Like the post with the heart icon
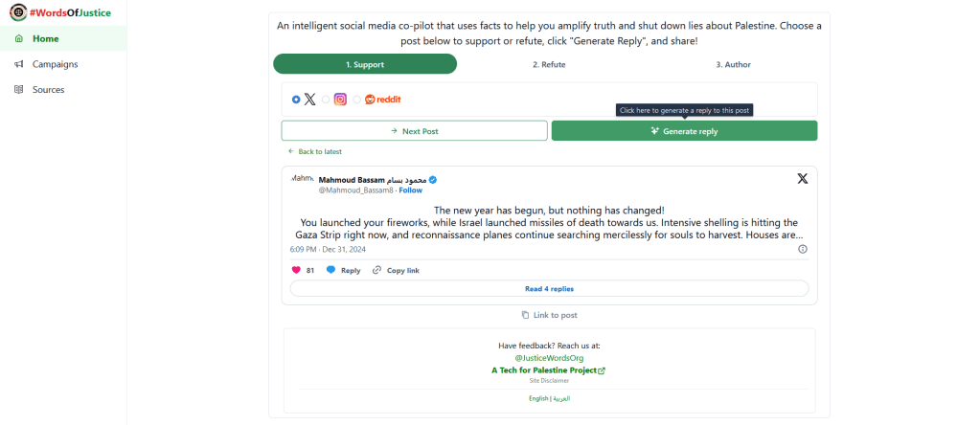This screenshot has width=980, height=425. point(295,270)
